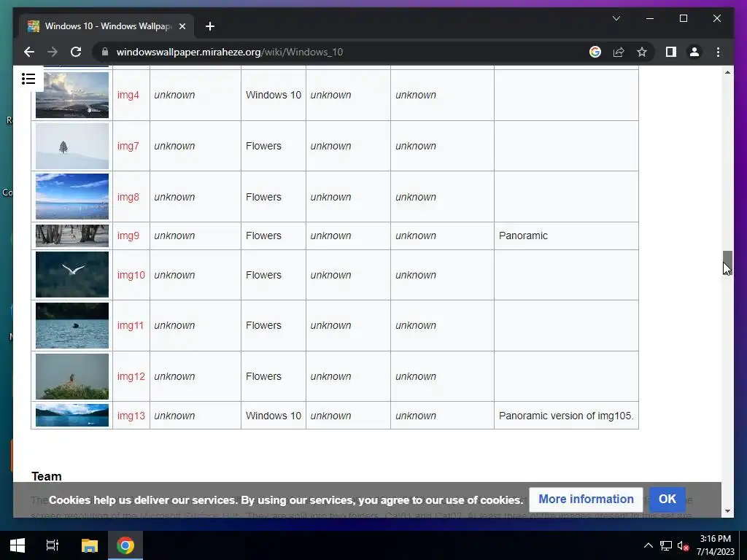Image resolution: width=747 pixels, height=560 pixels.
Task: Open the img11 link
Action: tap(131, 325)
